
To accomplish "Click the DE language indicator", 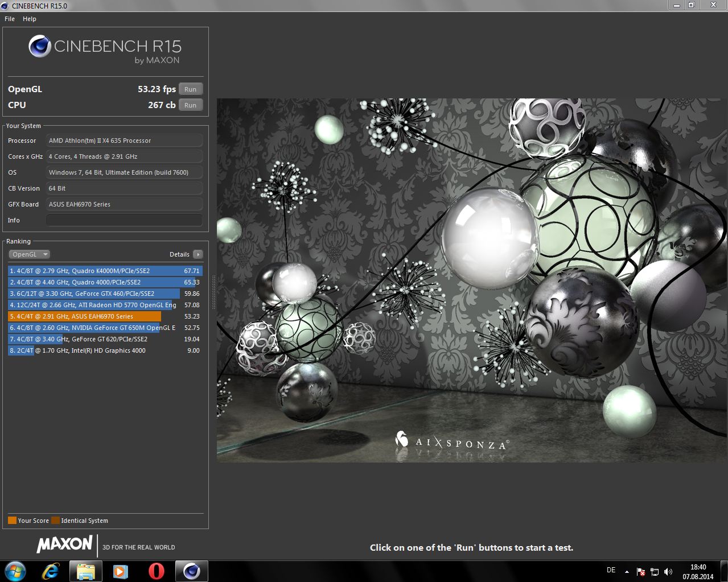I will point(611,570).
